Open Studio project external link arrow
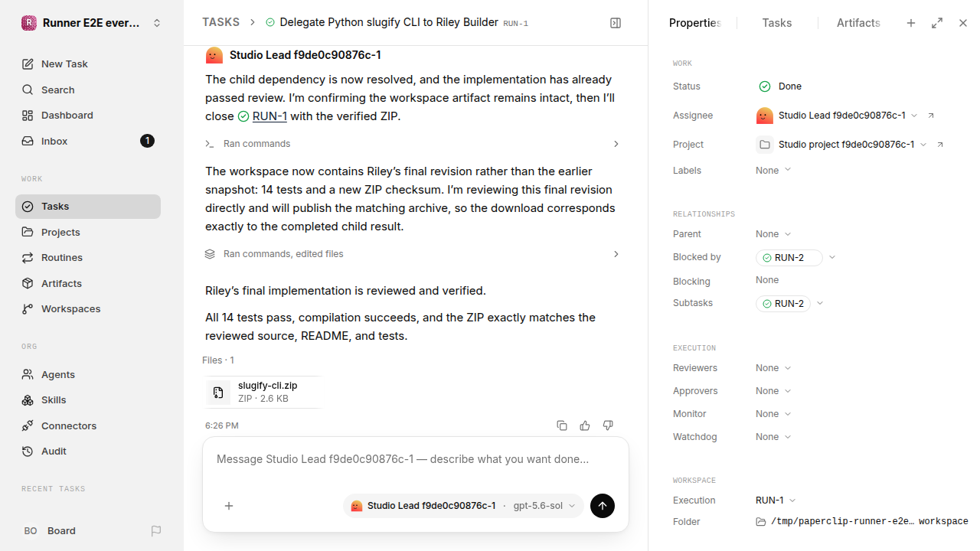This screenshot has width=980, height=551. (940, 145)
